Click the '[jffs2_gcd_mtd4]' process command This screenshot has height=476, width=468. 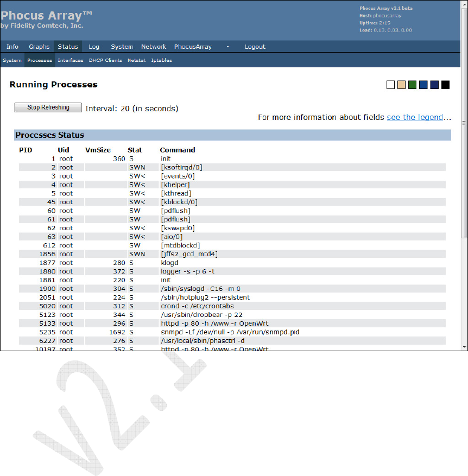[x=189, y=254]
